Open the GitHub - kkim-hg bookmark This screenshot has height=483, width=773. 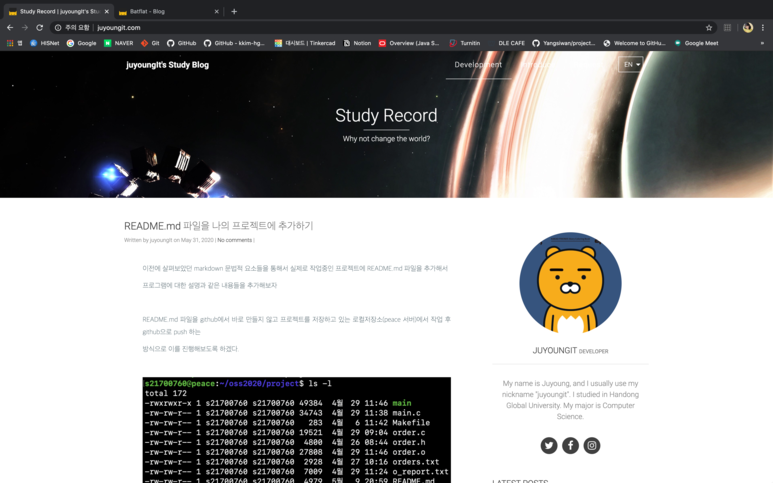234,43
